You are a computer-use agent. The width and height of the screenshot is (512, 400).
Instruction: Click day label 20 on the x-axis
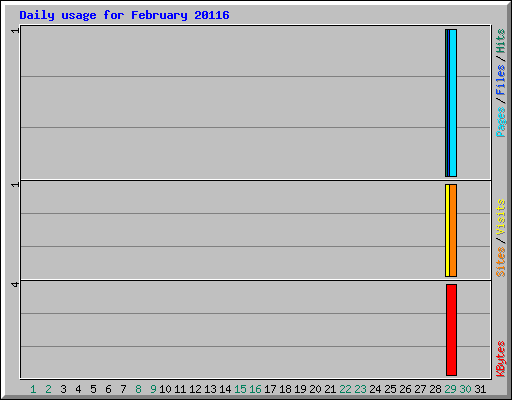[315, 389]
